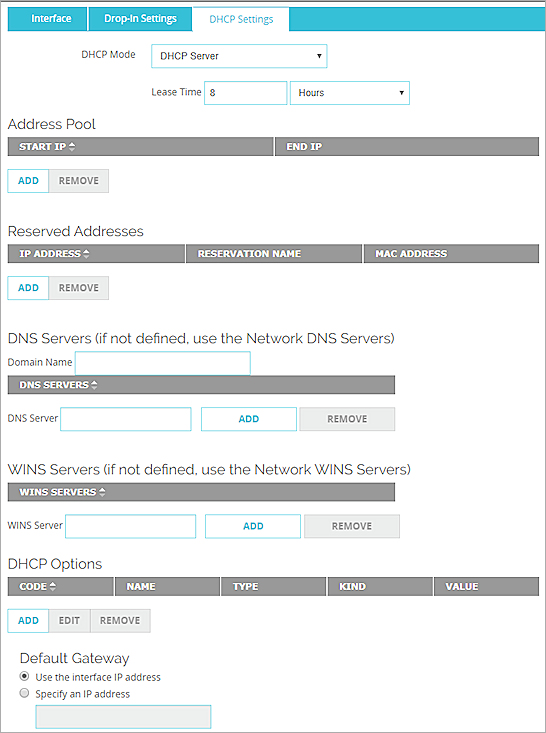Sort Reserved Addresses by IP ADDRESS
546x733 pixels.
tap(96, 253)
